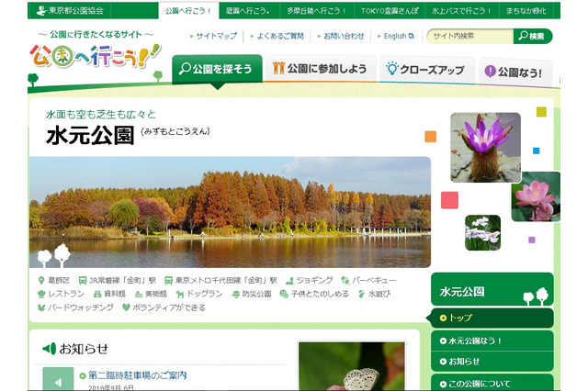Click the 水元公園 page title
Viewport: 588px width, 391px height.
pos(90,135)
